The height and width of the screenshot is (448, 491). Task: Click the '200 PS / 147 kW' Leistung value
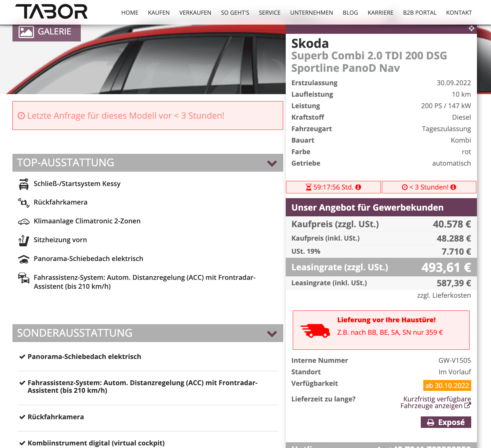[x=446, y=106]
